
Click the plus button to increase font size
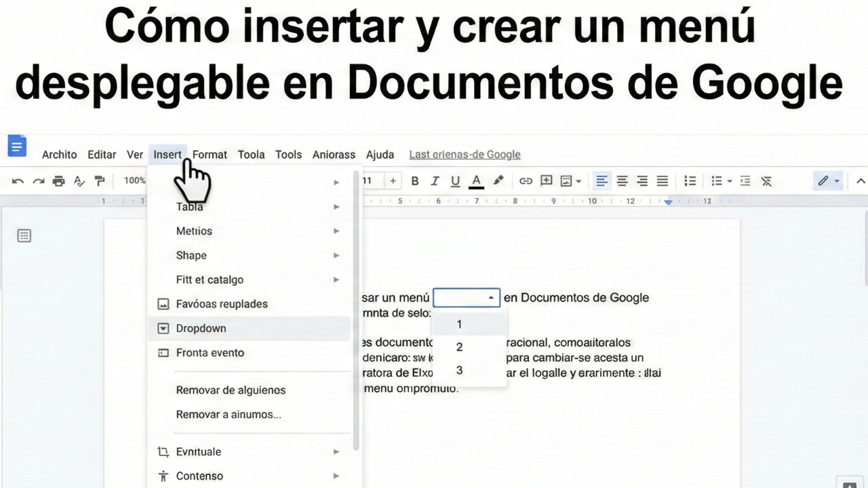click(x=393, y=181)
